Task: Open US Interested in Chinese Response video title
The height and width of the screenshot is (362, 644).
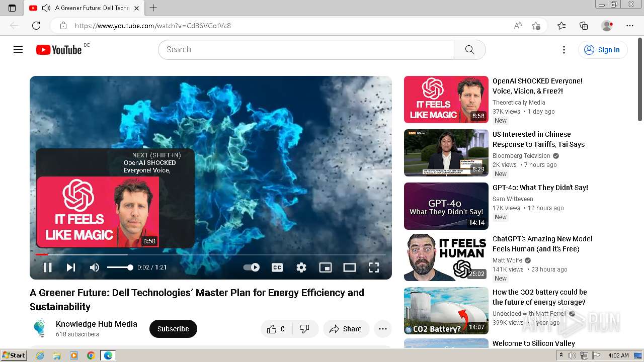Action: (x=538, y=139)
